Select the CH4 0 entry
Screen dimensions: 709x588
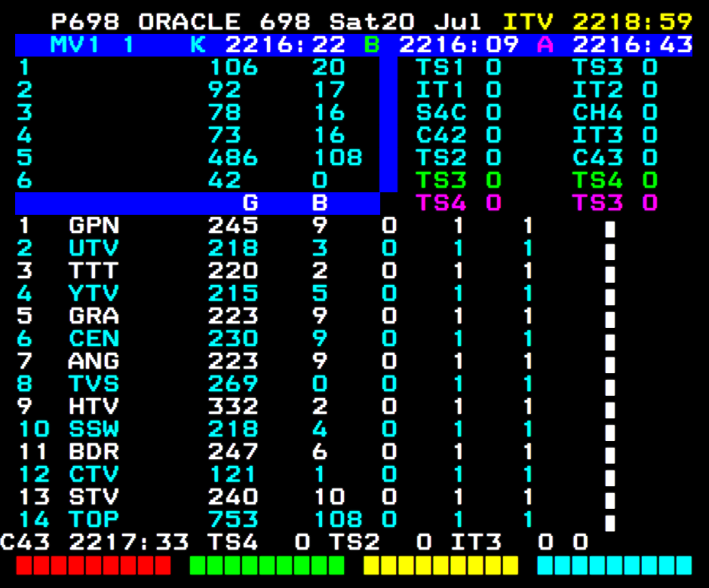[x=615, y=112]
